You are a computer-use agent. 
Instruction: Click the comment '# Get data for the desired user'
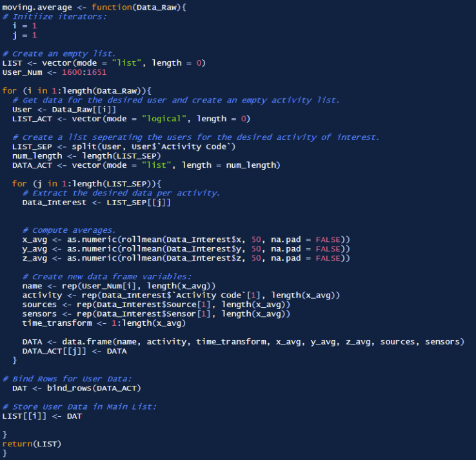(x=176, y=100)
